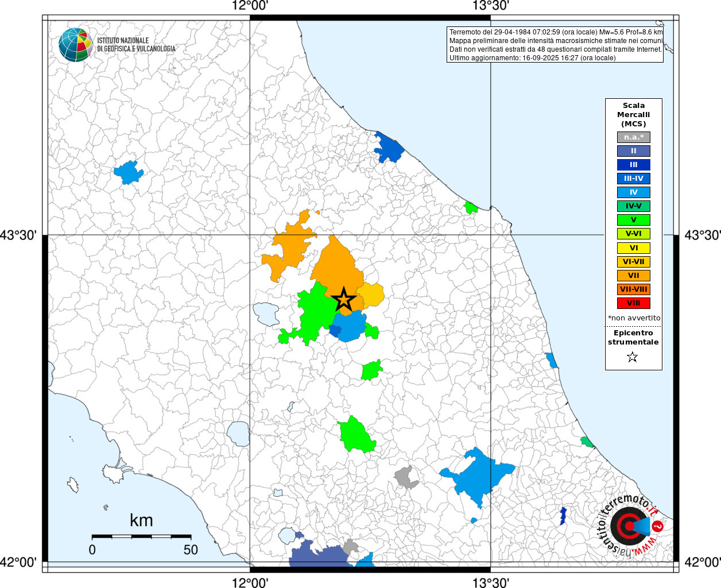721x588 pixels.
Task: Click the 'Epicentro strumentale' legend label
Action: click(633, 338)
